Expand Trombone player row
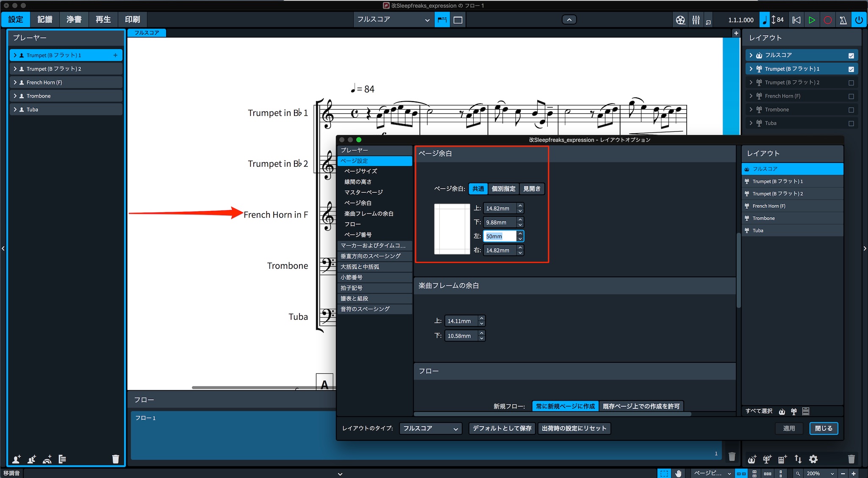 [15, 96]
